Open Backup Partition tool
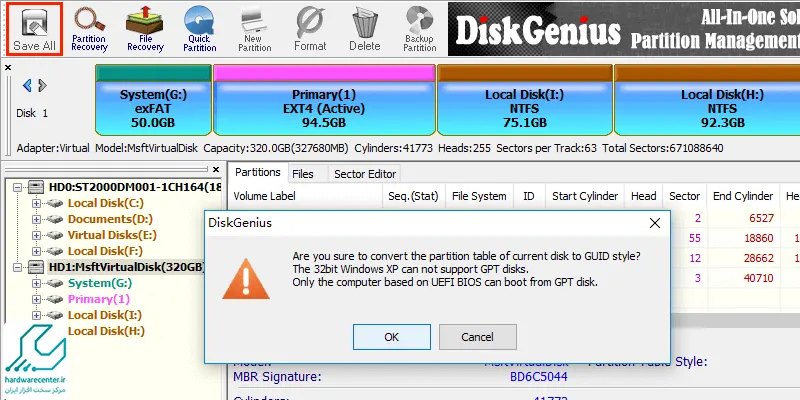The height and width of the screenshot is (400, 800). coord(419,29)
